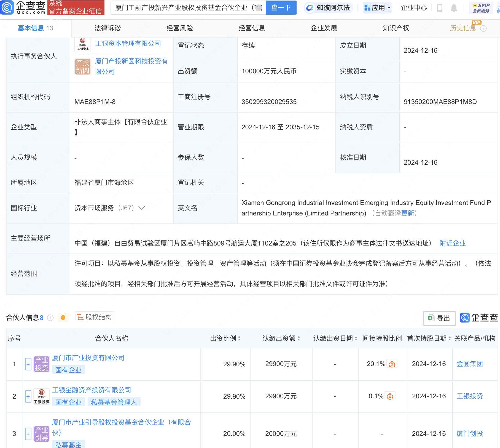
Task: Expand row for 厦门市产业投资有限公司
Action: click(28, 364)
